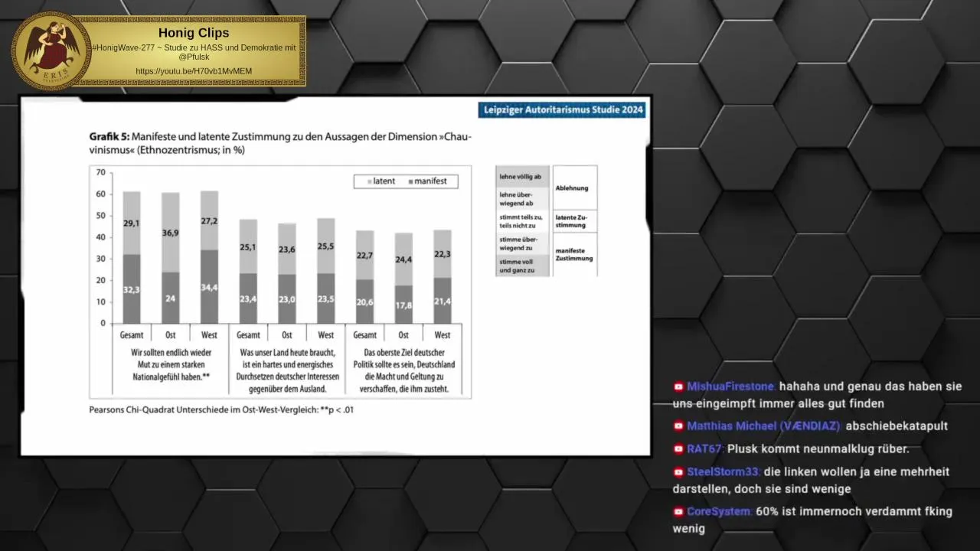Click the 'Plusk kommt neunmalklug rüber' message

[x=818, y=449]
